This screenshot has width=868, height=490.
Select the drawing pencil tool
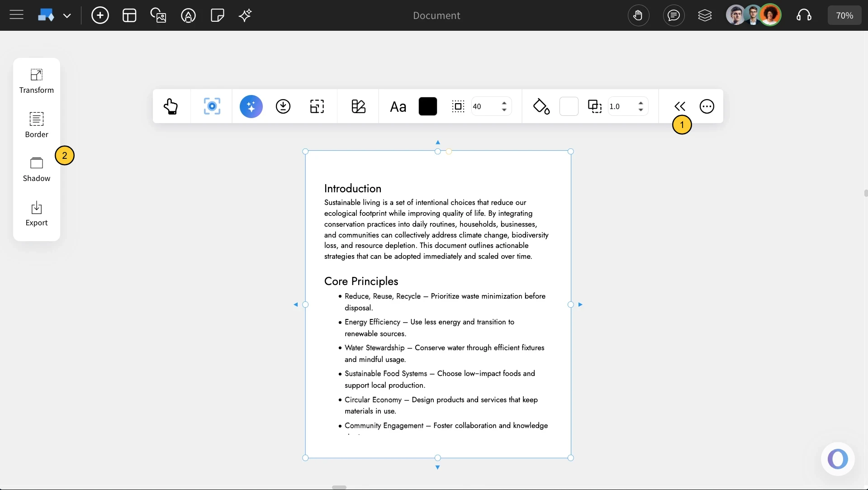(x=189, y=15)
